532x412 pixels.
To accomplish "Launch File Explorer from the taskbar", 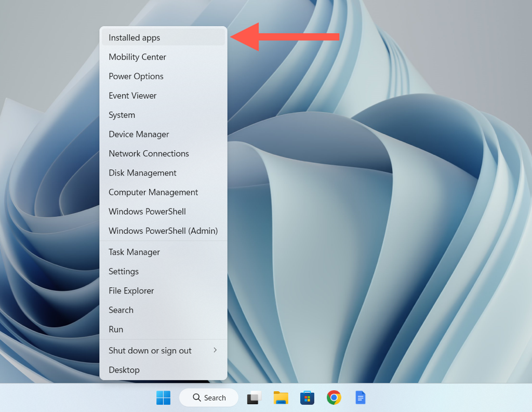I will 281,397.
